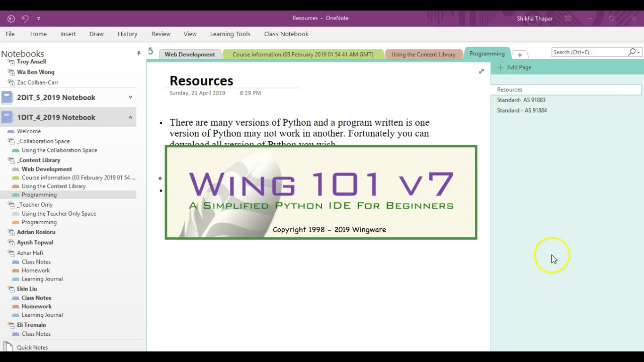Click the 1DIT_4_2019 Notebook icon
This screenshot has width=644, height=362.
pos(7,117)
